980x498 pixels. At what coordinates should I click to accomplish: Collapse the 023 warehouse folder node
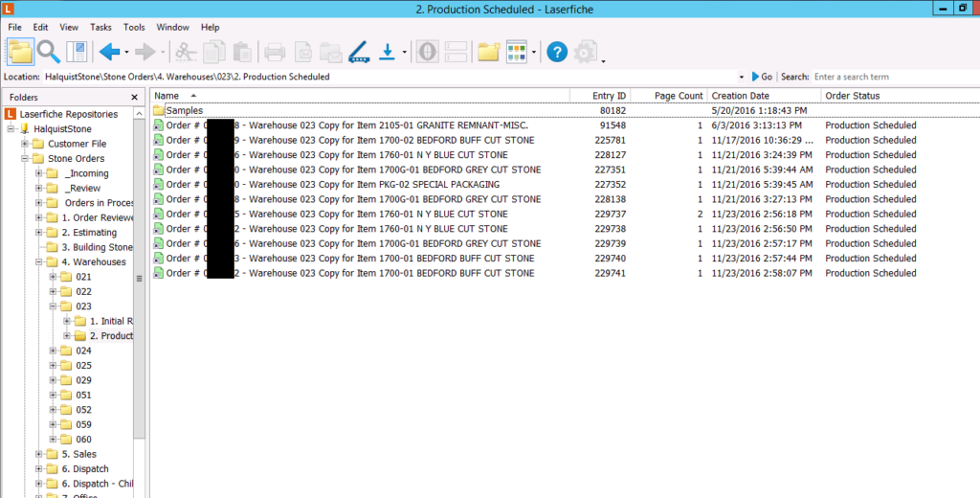pyautogui.click(x=54, y=306)
